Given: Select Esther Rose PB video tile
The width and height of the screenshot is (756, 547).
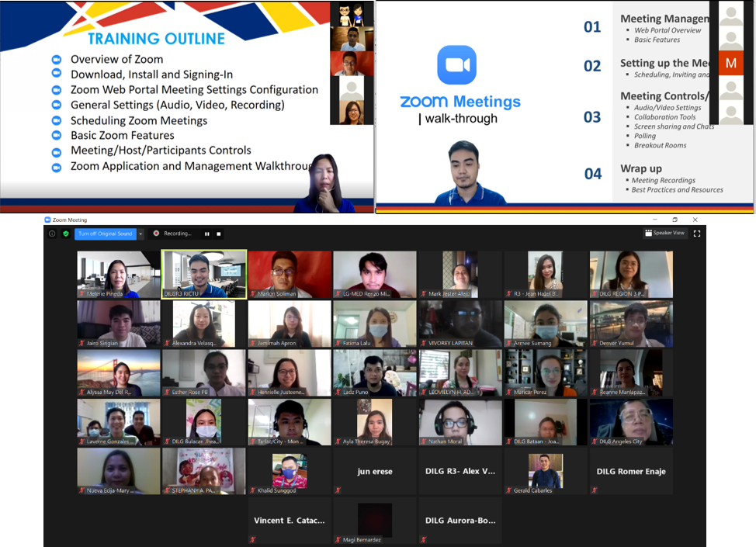Looking at the screenshot, I should click(204, 373).
